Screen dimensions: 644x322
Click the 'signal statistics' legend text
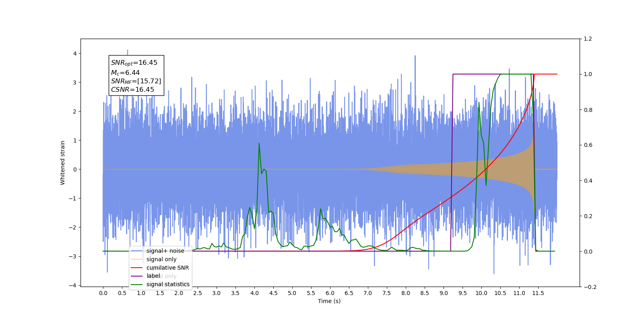coord(168,284)
